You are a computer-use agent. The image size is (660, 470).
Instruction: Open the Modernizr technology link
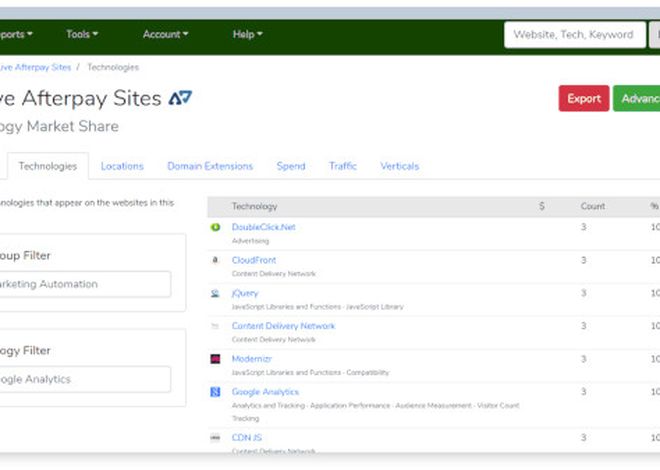tap(252, 359)
